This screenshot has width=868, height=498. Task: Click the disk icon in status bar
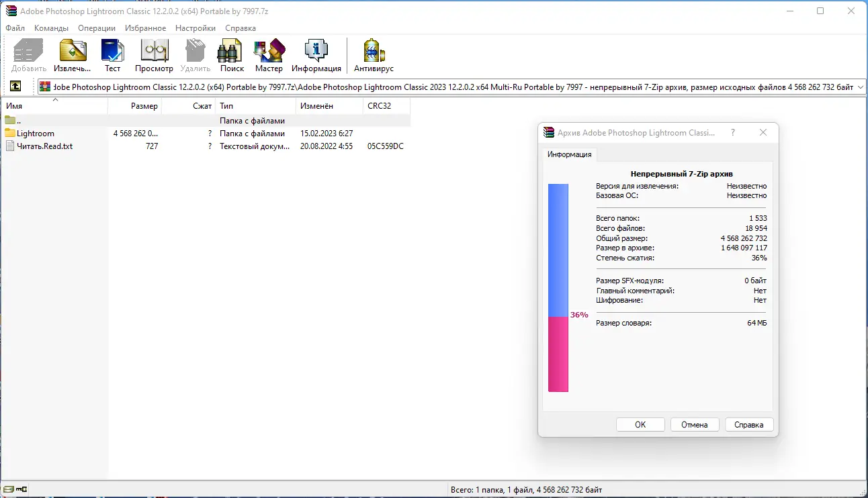(x=8, y=490)
